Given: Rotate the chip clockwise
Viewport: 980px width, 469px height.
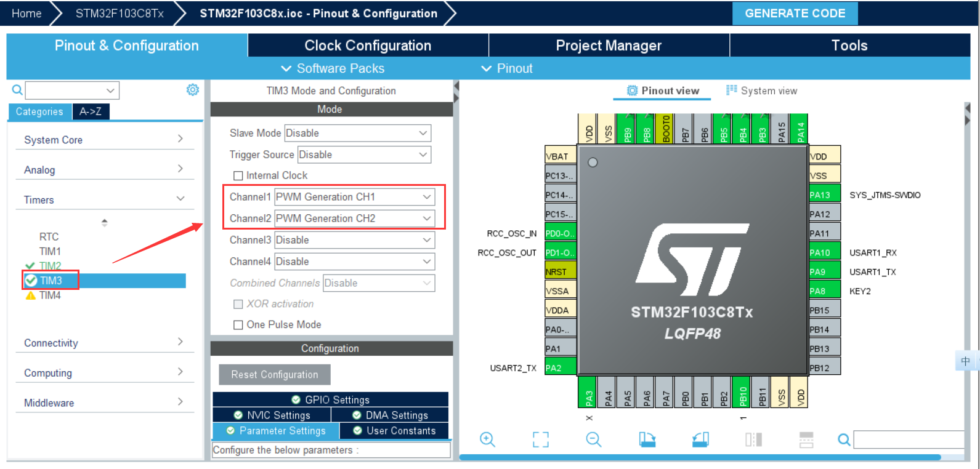Looking at the screenshot, I should pos(647,439).
